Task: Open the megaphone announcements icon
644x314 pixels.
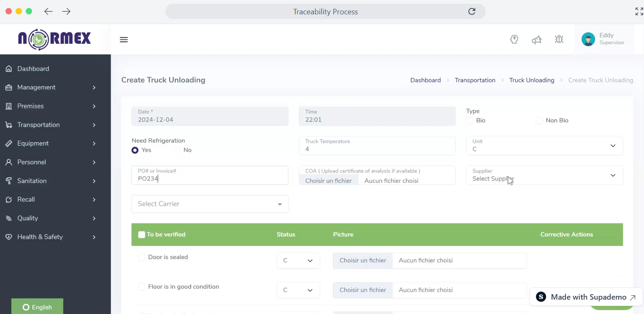Action: (536, 40)
